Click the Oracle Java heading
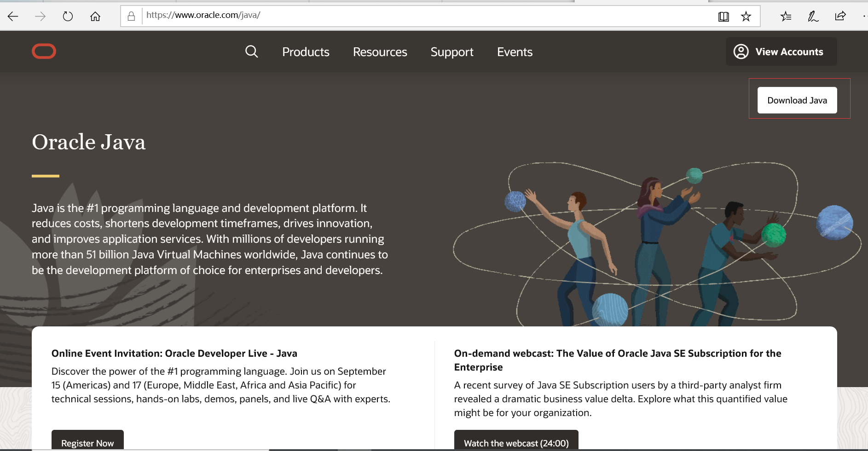This screenshot has height=451, width=868. [89, 142]
